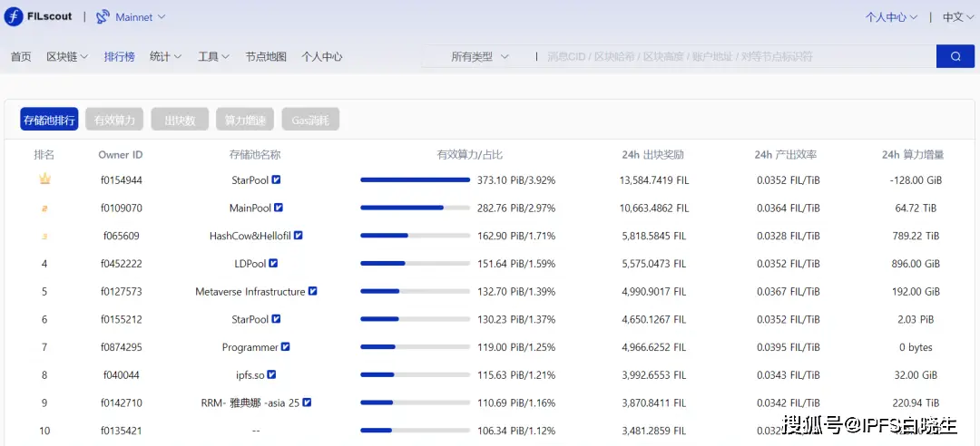Screen dimensions: 980x446
Task: Click the 24h 产出效率 column header
Action: coord(786,155)
